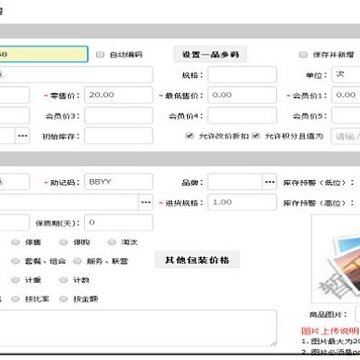Select the 停售 radio option
The image size is (360, 360).
point(15,242)
